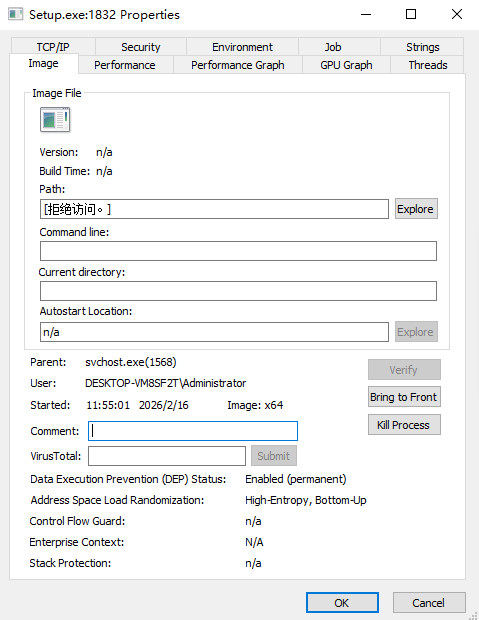Screen dimensions: 479x620
Task: Minimize the Properties window
Action: coord(366,15)
